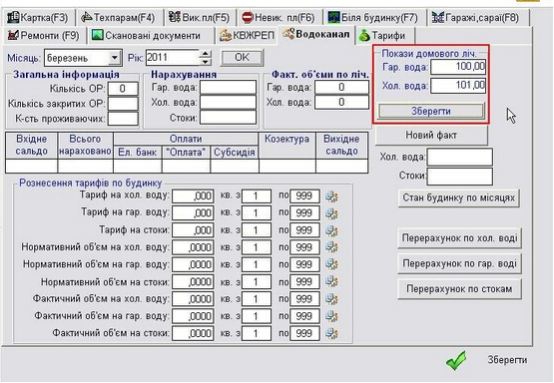The image size is (554, 383).
Task: Click apply icon for Нормативний об'єм на стоки
Action: coord(331,282)
